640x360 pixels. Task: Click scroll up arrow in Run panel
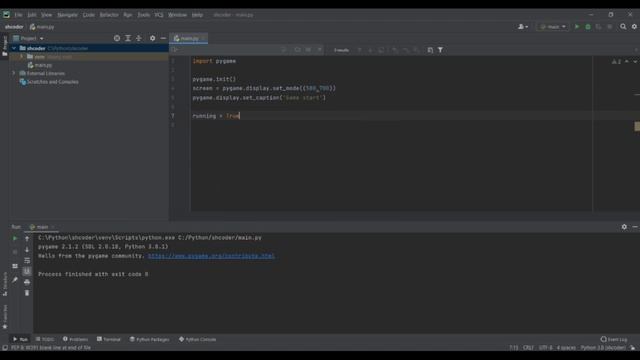27,238
